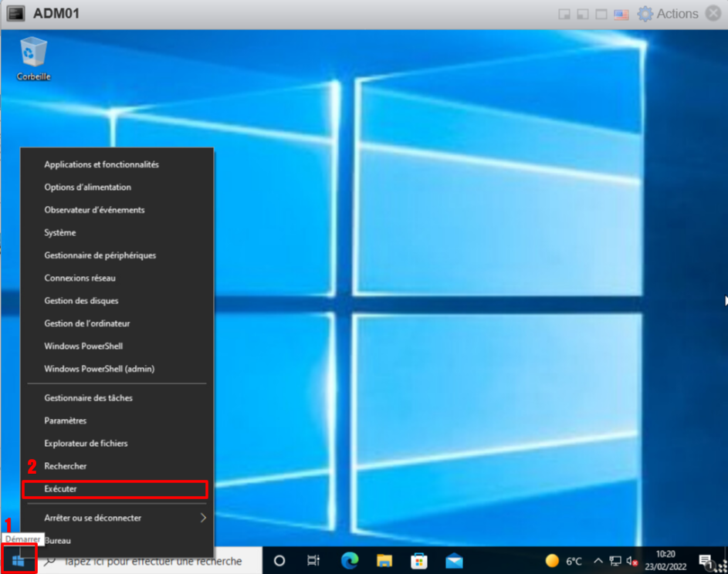Open the network status tray icon
Image resolution: width=728 pixels, height=574 pixels.
615,561
